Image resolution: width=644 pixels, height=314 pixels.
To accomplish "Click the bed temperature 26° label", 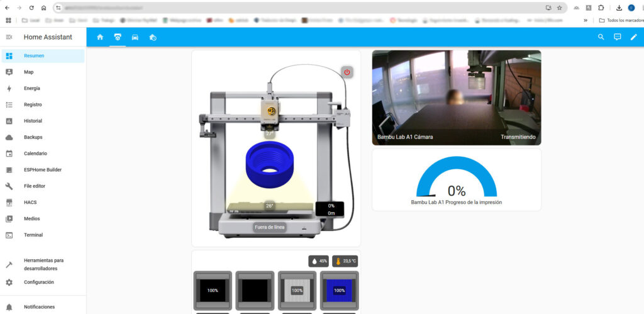I will (x=269, y=206).
